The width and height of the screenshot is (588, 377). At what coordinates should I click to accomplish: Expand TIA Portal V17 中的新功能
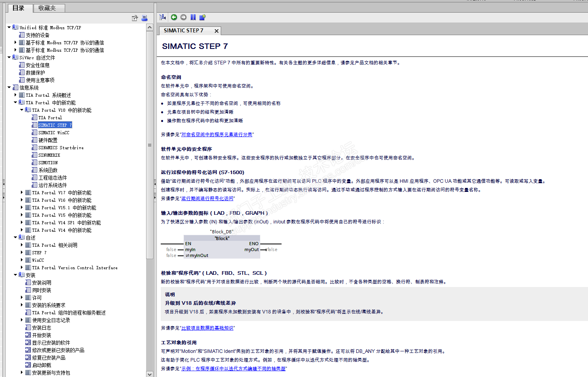(22, 193)
